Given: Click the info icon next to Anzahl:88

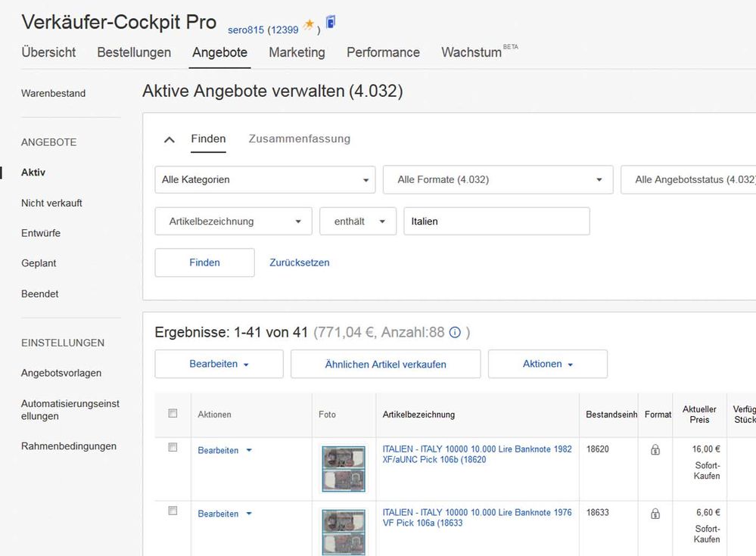Looking at the screenshot, I should 455,333.
